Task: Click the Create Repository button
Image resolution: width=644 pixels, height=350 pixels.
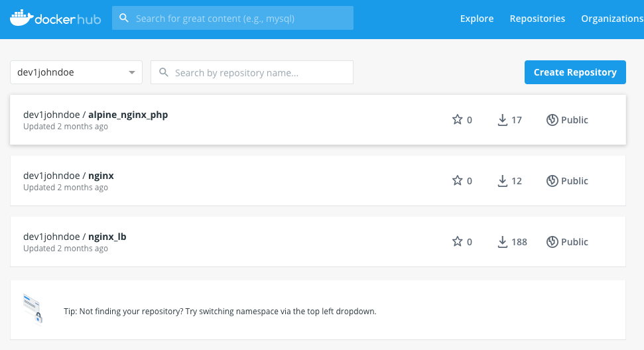Action: click(575, 72)
